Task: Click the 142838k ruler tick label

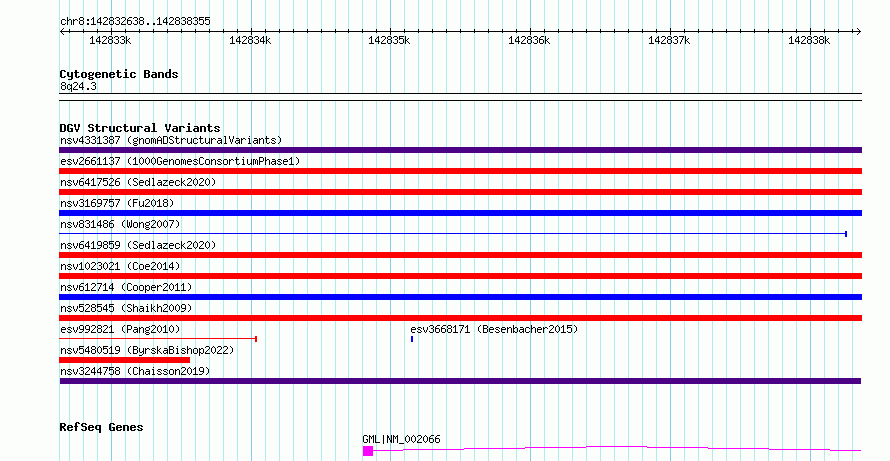Action: [809, 41]
